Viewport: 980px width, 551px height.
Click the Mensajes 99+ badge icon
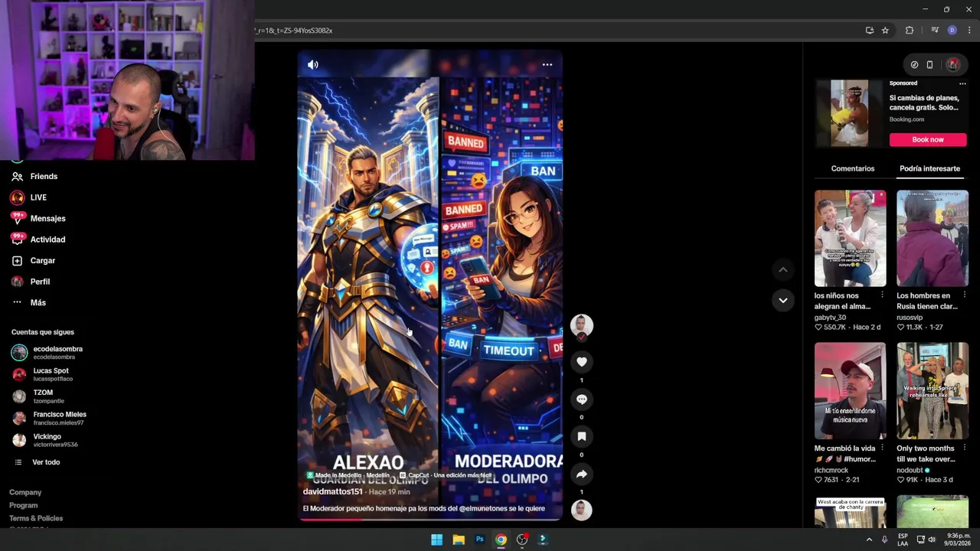17,219
